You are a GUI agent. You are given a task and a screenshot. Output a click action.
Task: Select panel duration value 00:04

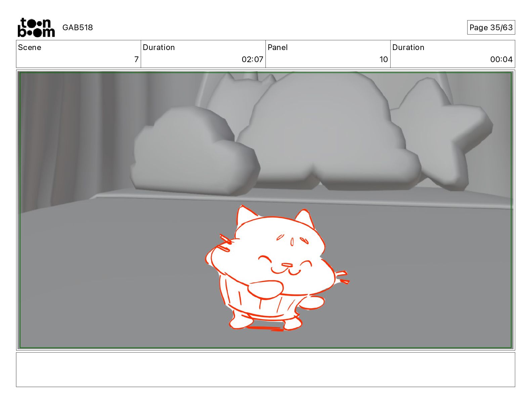point(501,59)
